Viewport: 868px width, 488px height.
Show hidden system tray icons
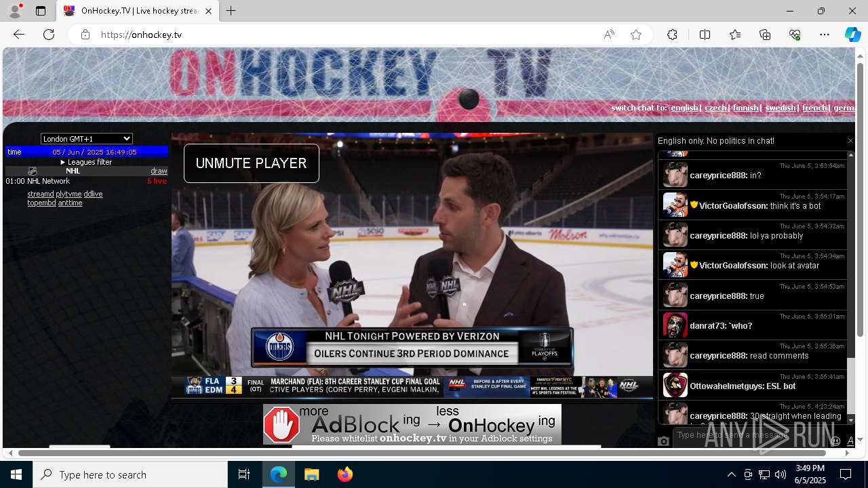click(731, 474)
